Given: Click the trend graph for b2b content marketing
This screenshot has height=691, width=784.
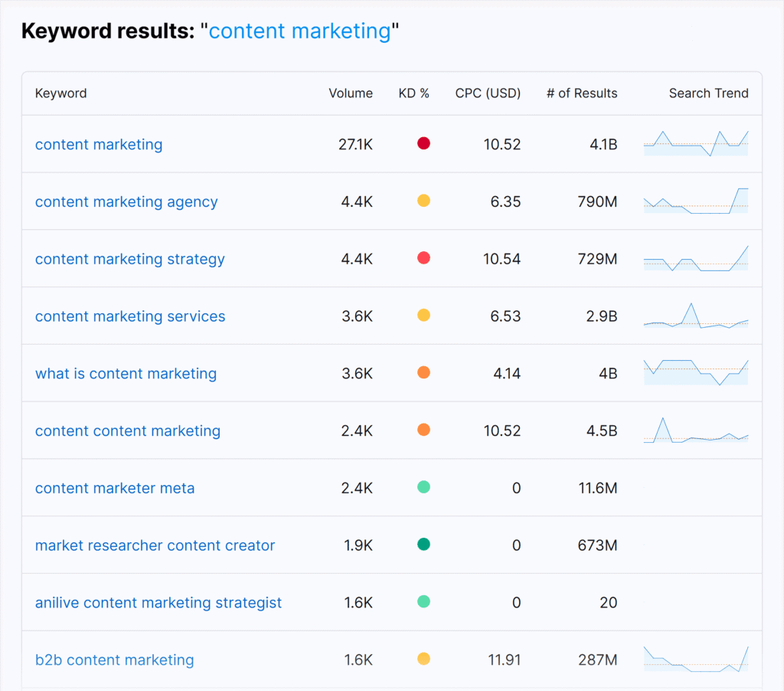Looking at the screenshot, I should click(696, 660).
